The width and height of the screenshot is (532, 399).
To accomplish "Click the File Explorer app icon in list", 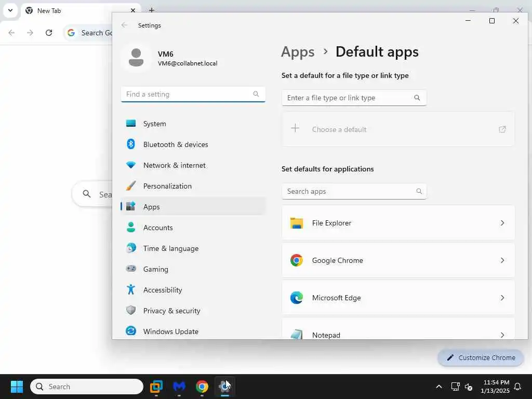I will point(296,223).
